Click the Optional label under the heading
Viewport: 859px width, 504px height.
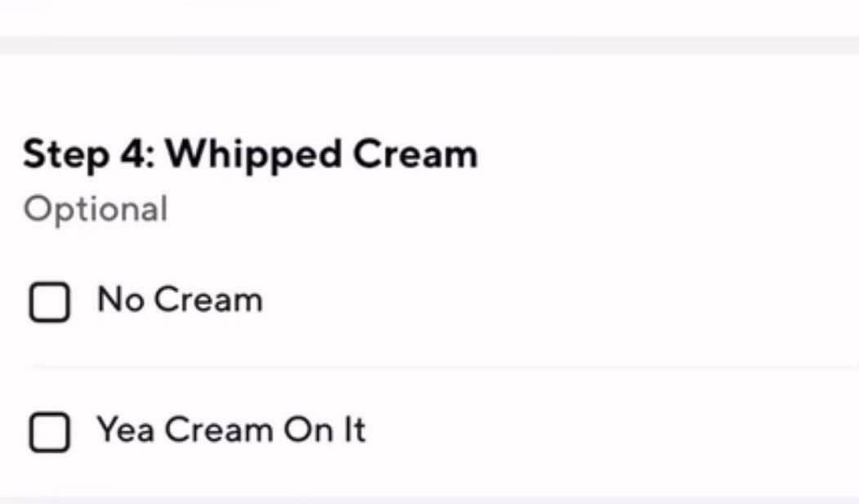[x=96, y=207]
